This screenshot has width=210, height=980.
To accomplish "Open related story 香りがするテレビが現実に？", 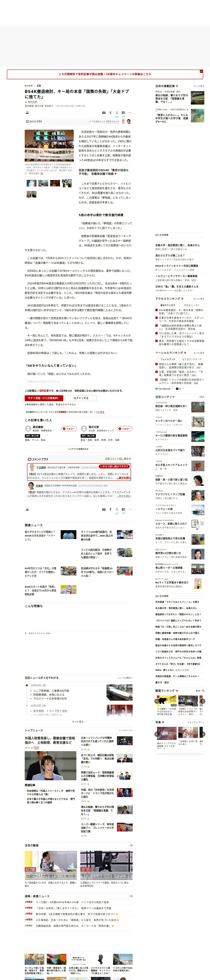I will click(x=40, y=536).
